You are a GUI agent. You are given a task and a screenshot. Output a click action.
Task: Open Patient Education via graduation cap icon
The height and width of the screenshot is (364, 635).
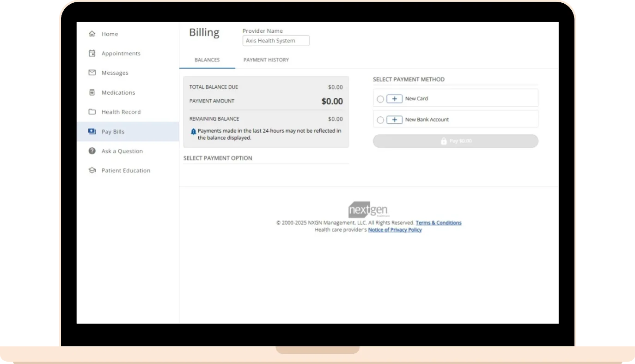pyautogui.click(x=92, y=170)
